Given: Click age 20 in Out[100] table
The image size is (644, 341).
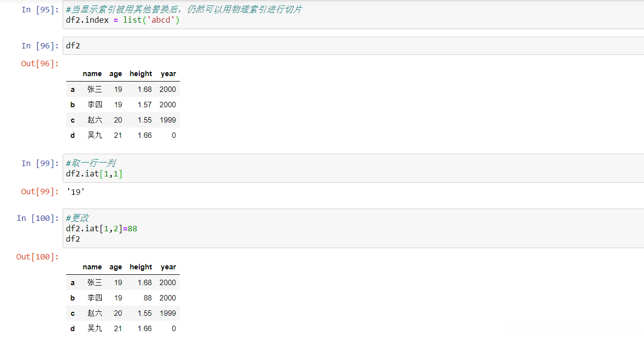Looking at the screenshot, I should tap(118, 313).
